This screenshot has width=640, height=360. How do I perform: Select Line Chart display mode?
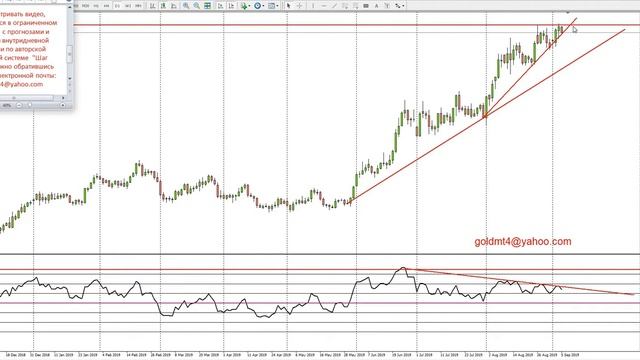(173, 6)
